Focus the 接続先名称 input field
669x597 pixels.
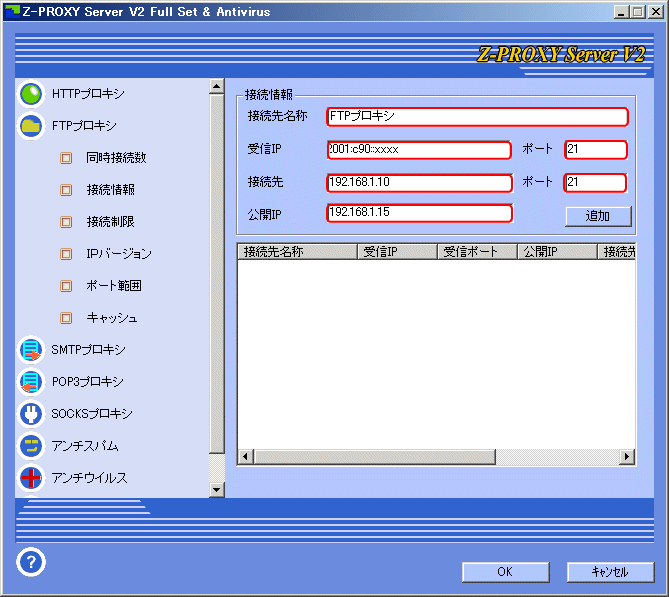(477, 116)
